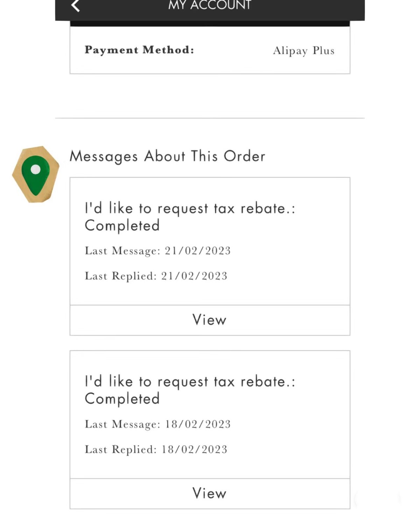
Task: Select the Payment Method card
Action: pos(210,50)
